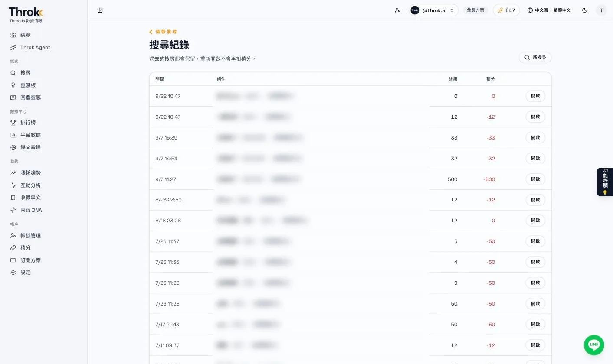
Task: Open the 9/22 10:47 search with 12 results
Action: pyautogui.click(x=535, y=117)
